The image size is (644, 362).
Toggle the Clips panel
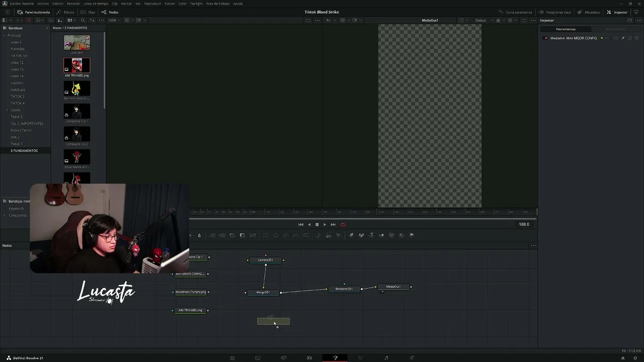pos(88,12)
